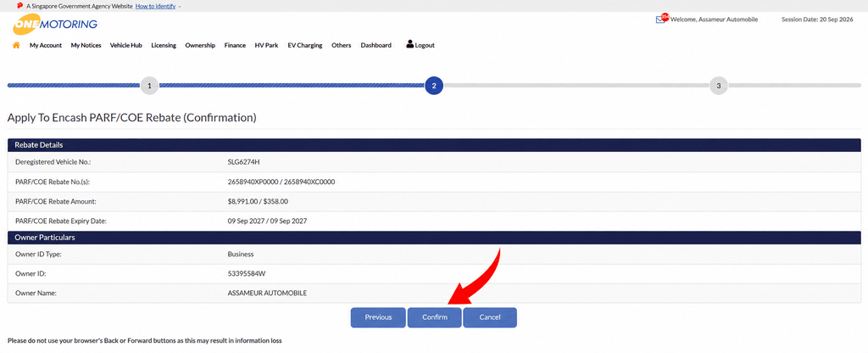
Task: Click the Session Date: 20 Sep 2026 text
Action: click(817, 20)
